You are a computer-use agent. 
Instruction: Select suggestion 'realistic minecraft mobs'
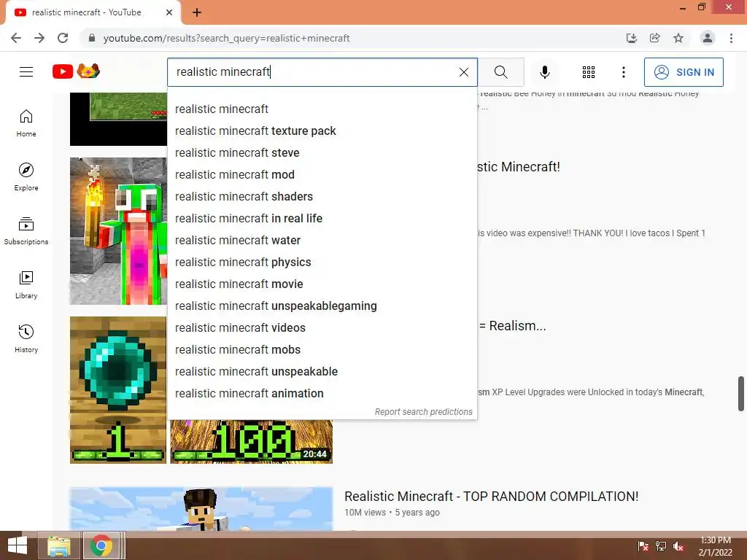[x=322, y=350]
